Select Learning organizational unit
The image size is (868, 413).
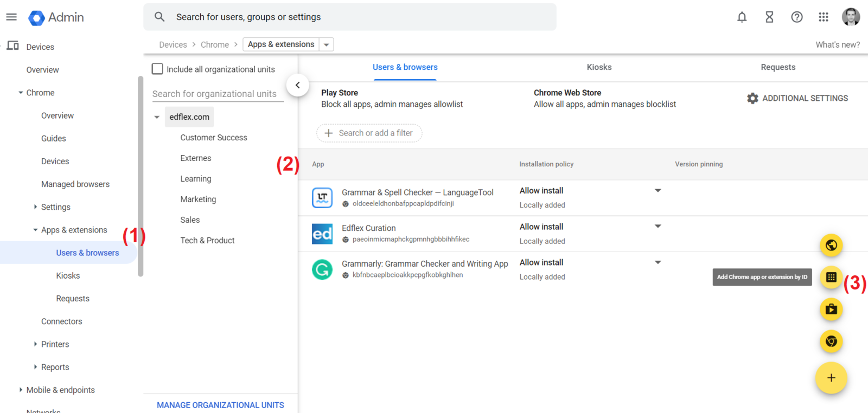[196, 179]
